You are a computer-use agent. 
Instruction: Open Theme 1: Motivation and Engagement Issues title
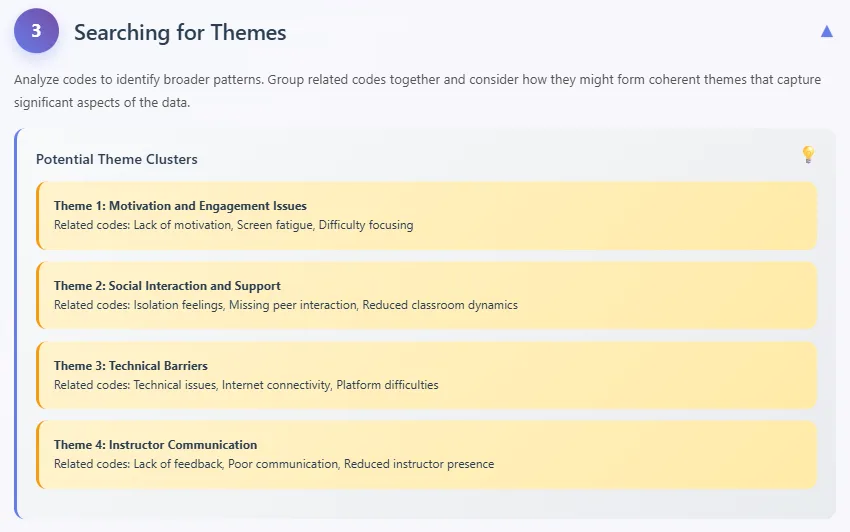tap(180, 206)
